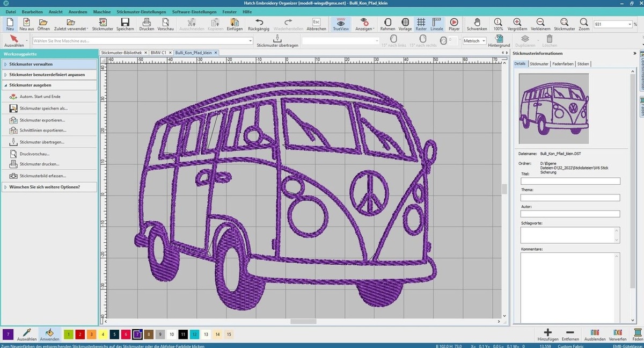This screenshot has height=348, width=644.
Task: Click the Abbrechen Esc icon
Action: pos(316,24)
